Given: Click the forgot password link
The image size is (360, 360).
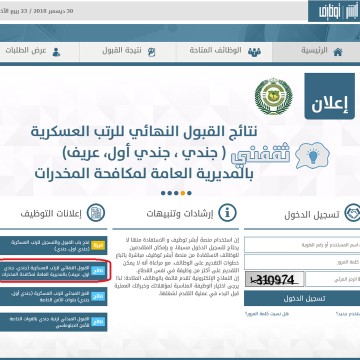Looking at the screenshot, I should click(267, 314).
